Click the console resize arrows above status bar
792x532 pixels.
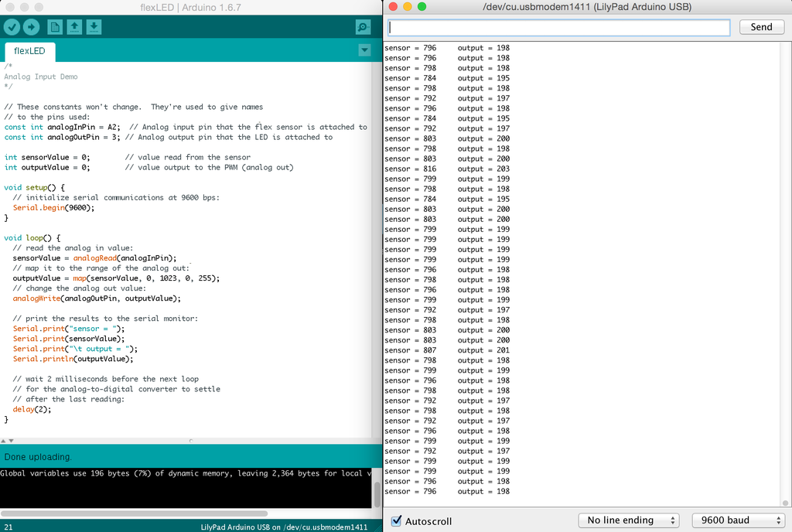[x=7, y=441]
